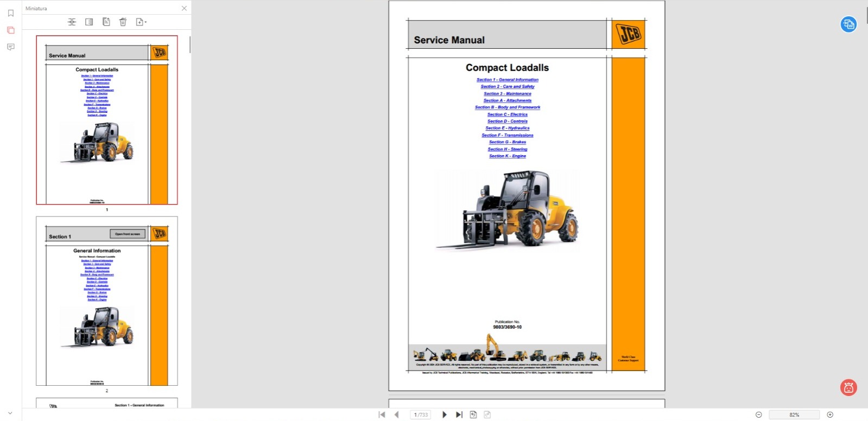This screenshot has width=868, height=421.
Task: Click the 82% zoom level field
Action: [x=794, y=414]
